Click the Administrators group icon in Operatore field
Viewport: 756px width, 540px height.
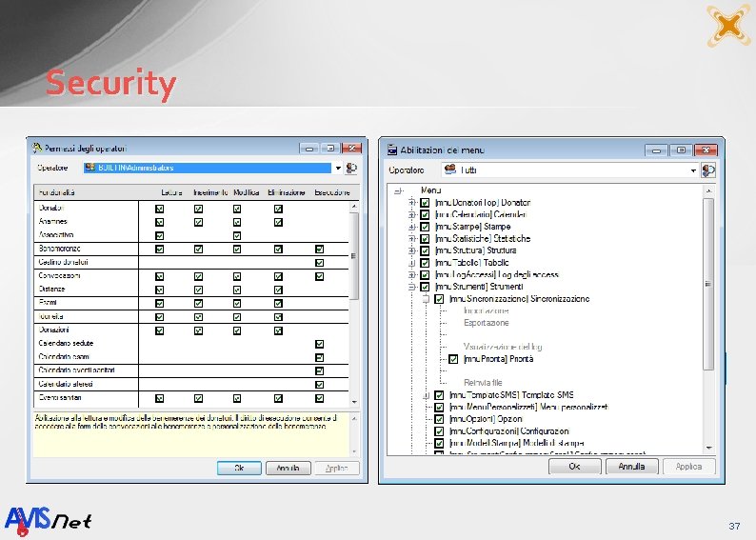(x=90, y=168)
